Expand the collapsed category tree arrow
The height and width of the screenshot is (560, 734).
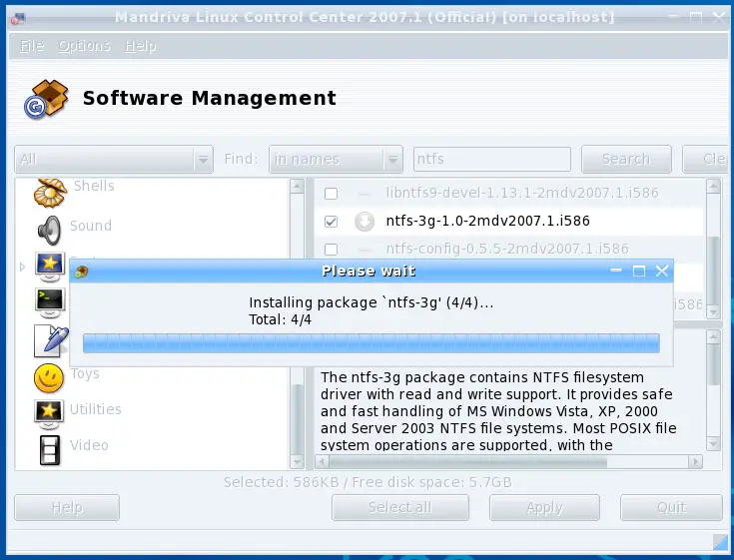22,267
